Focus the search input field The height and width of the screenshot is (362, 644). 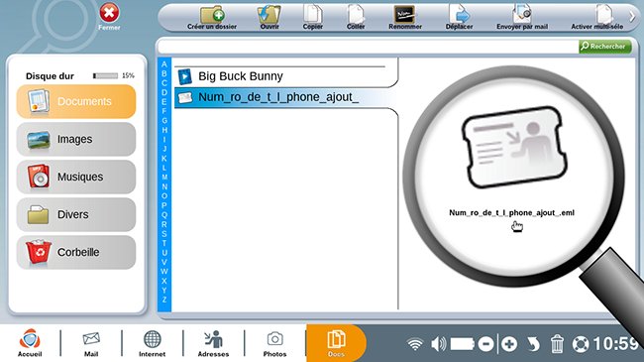368,47
